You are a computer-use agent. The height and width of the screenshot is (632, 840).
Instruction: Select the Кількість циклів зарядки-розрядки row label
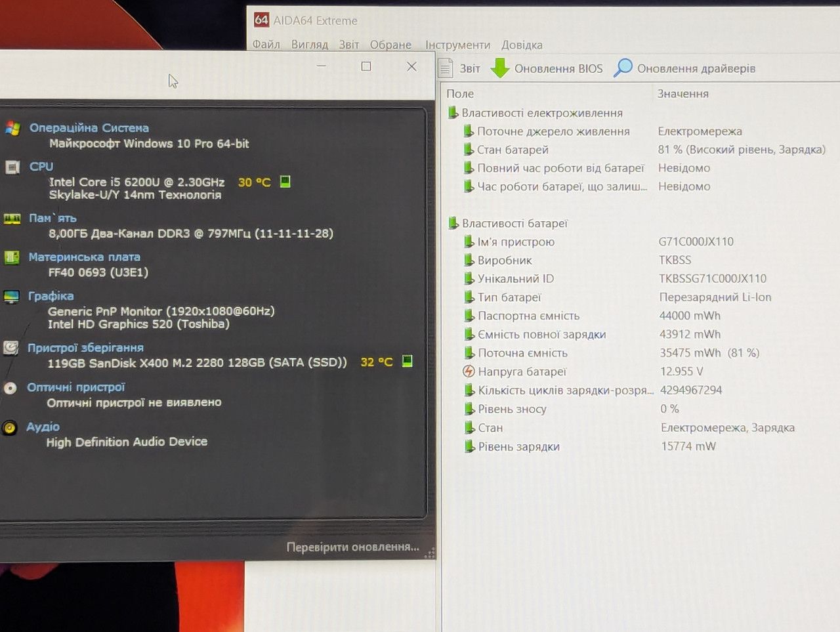click(x=566, y=390)
